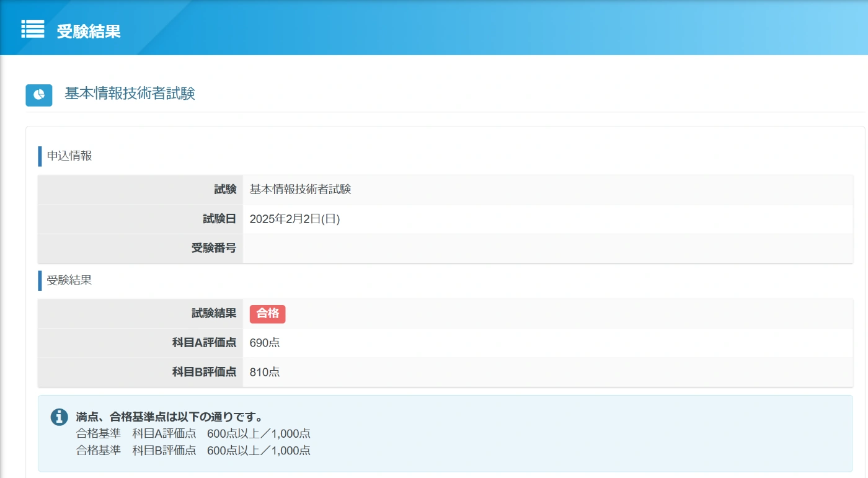Click the 基本情報技術者試験 page heading

[130, 94]
